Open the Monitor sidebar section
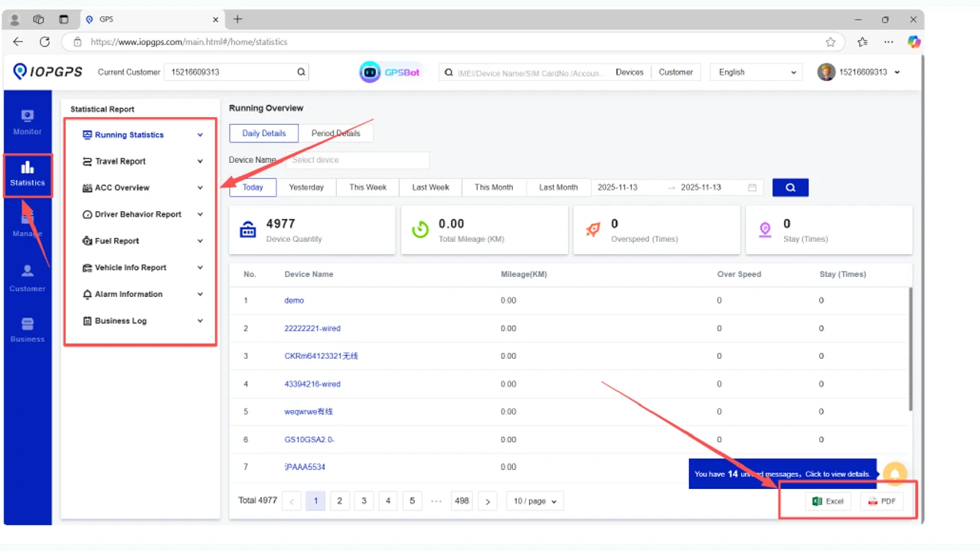Screen dimensions: 980x551 pos(28,122)
